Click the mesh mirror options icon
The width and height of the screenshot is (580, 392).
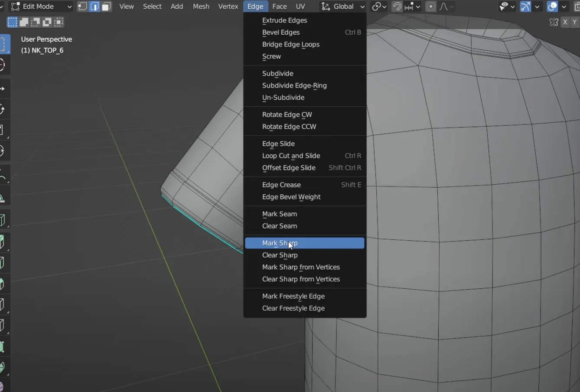point(554,22)
